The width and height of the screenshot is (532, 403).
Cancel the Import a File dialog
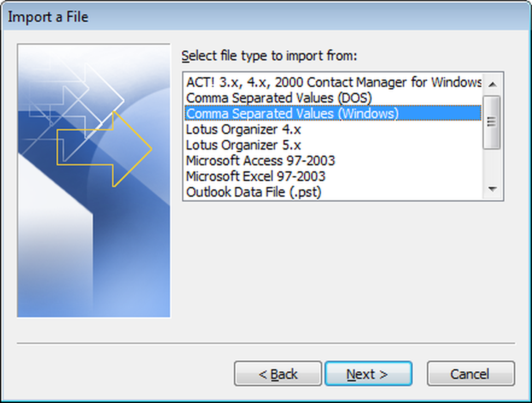pyautogui.click(x=470, y=374)
